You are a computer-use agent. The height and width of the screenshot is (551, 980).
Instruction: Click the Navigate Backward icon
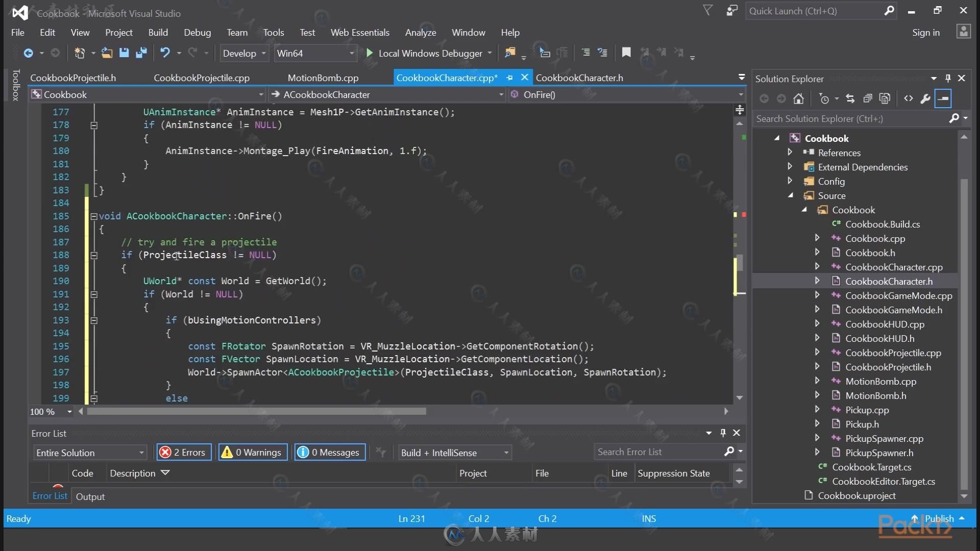[28, 53]
